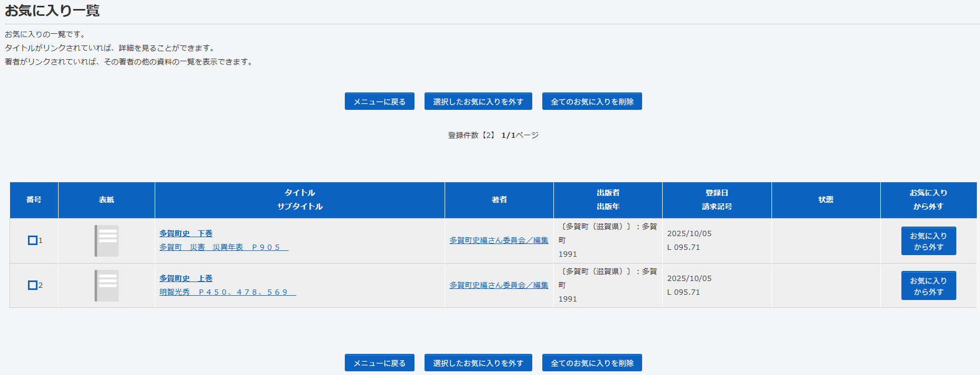Click the 出版者 出版年 column header
The height and width of the screenshot is (375, 980).
[x=608, y=200]
